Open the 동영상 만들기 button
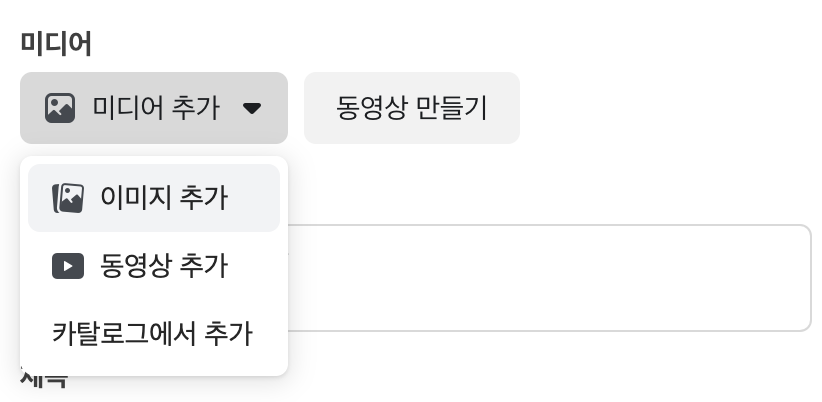Viewport: 822px width, 402px height. (x=412, y=108)
